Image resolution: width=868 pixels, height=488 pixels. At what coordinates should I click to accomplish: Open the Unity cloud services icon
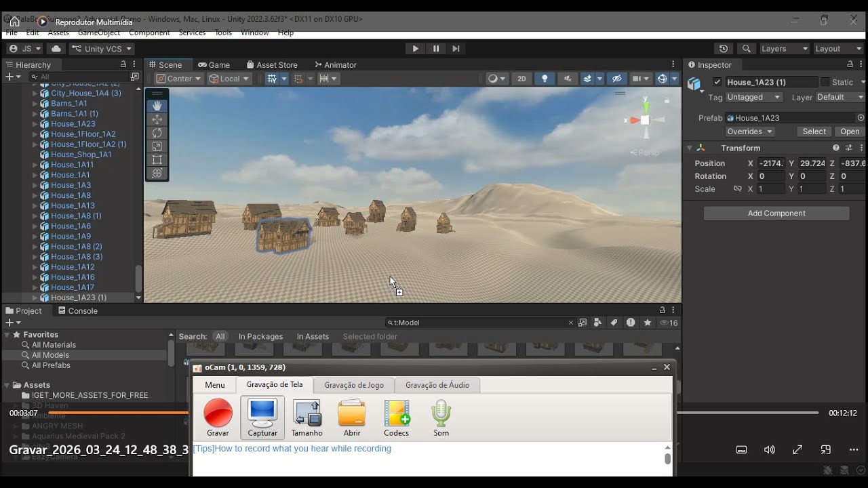(56, 49)
